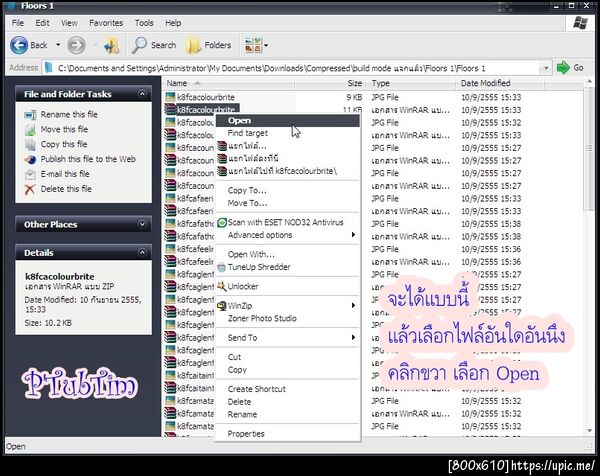This screenshot has height=476, width=600.
Task: Sort by the Type column header
Action: [x=411, y=83]
